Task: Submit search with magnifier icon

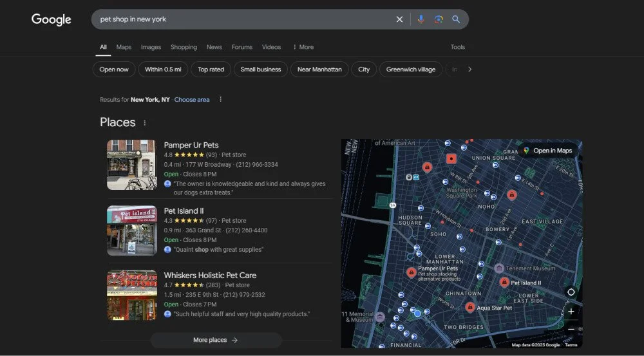Action: (x=456, y=19)
